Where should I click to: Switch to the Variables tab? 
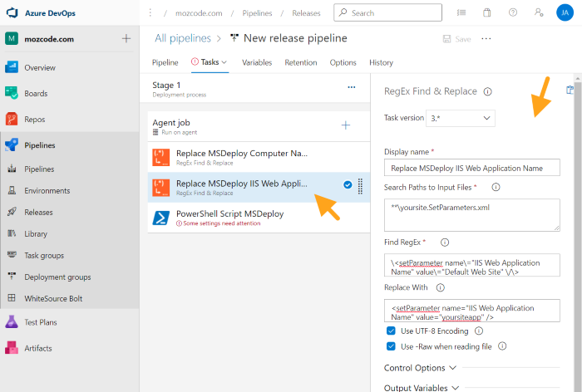[x=257, y=62]
